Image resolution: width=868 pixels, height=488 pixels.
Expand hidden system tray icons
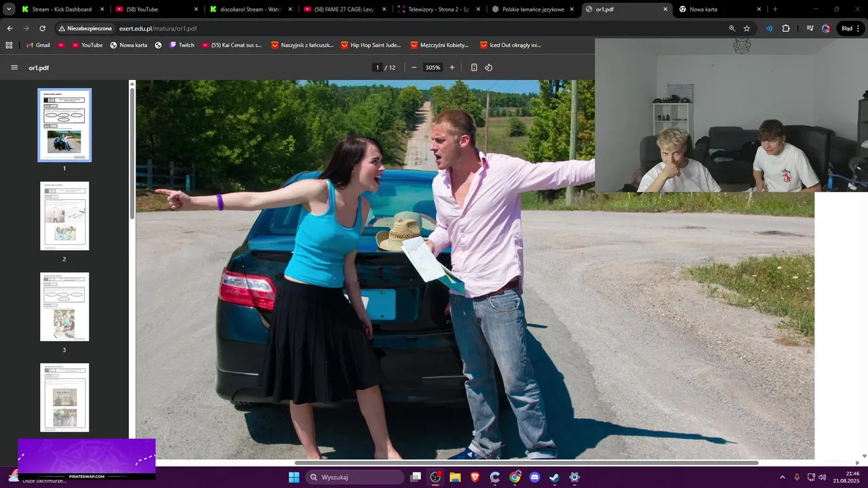(783, 477)
